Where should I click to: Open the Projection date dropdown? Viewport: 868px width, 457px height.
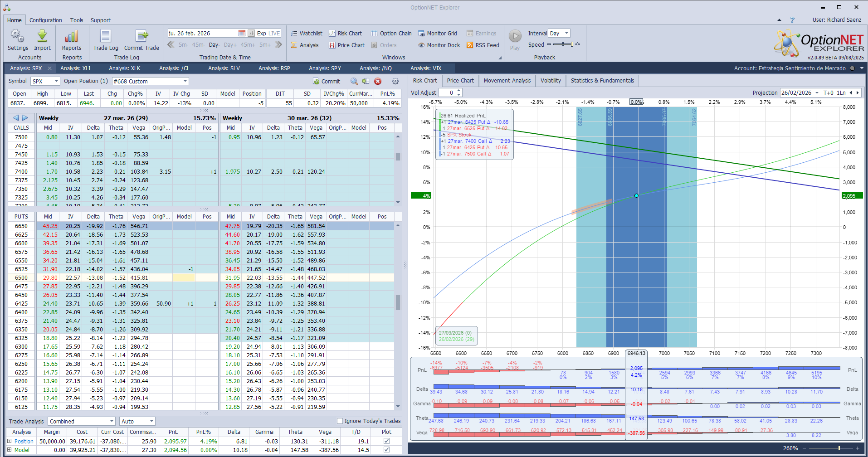point(817,93)
